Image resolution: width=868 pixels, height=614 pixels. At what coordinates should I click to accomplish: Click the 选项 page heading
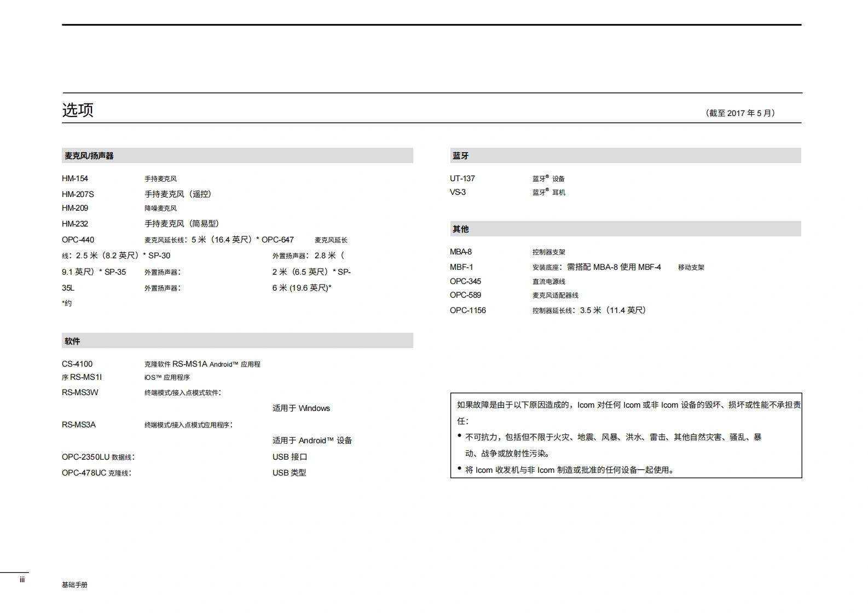click(x=78, y=110)
